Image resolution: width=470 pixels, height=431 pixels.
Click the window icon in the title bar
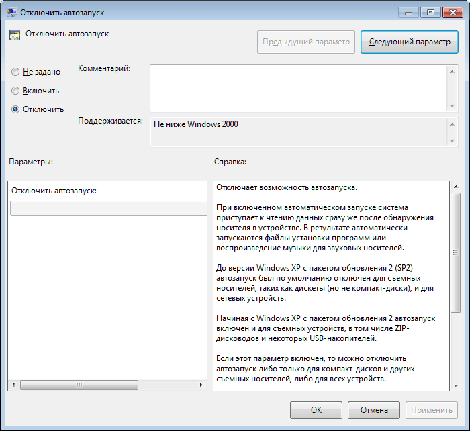click(12, 13)
